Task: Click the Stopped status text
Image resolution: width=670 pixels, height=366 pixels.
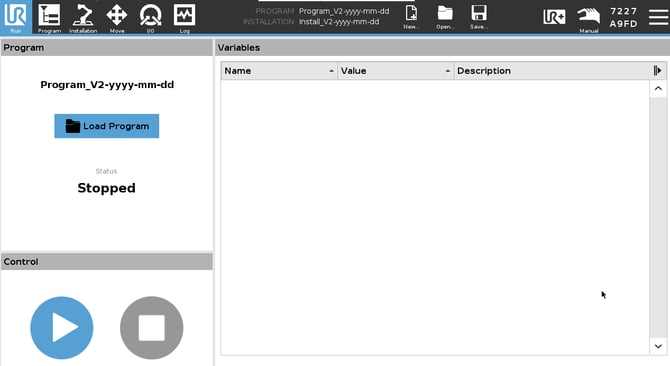Action: (106, 188)
